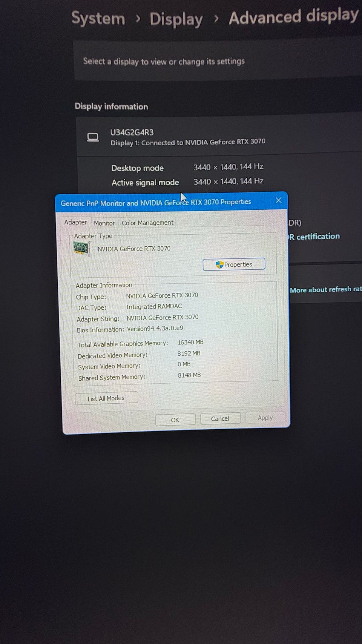Click the Advanced display breadcrumb title
Viewport: 362px width, 644px height.
(294, 17)
